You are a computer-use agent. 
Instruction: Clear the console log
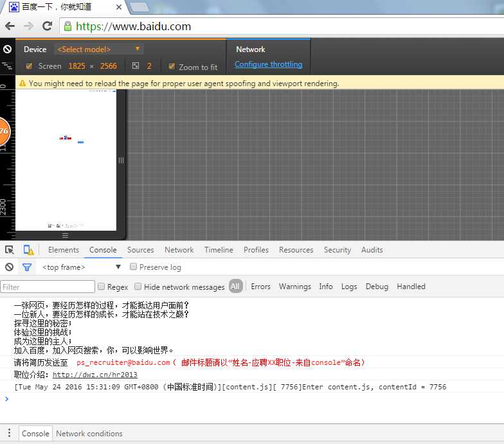[x=9, y=267]
